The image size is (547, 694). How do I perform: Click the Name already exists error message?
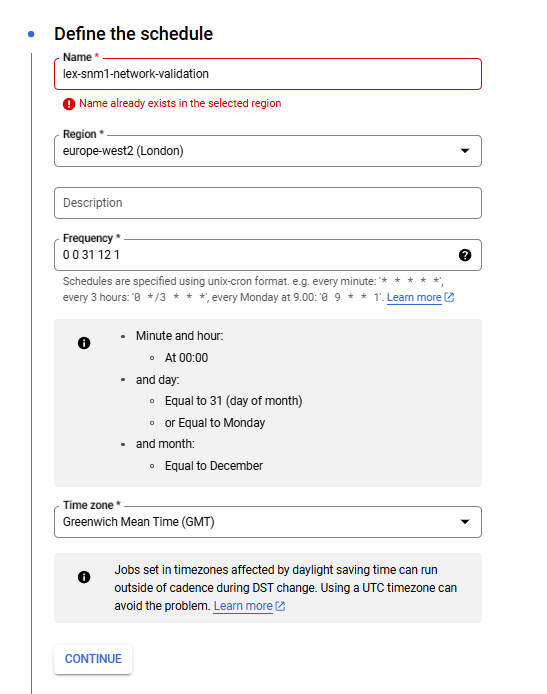click(180, 103)
